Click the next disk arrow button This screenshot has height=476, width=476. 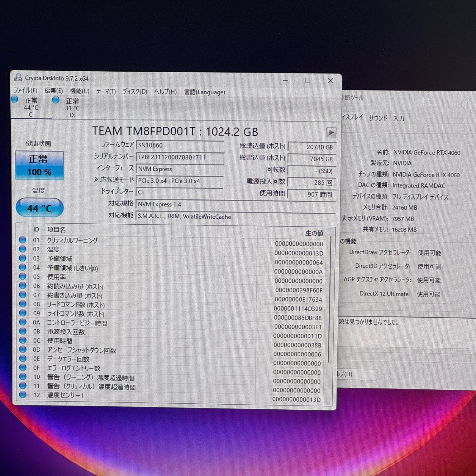tap(331, 132)
